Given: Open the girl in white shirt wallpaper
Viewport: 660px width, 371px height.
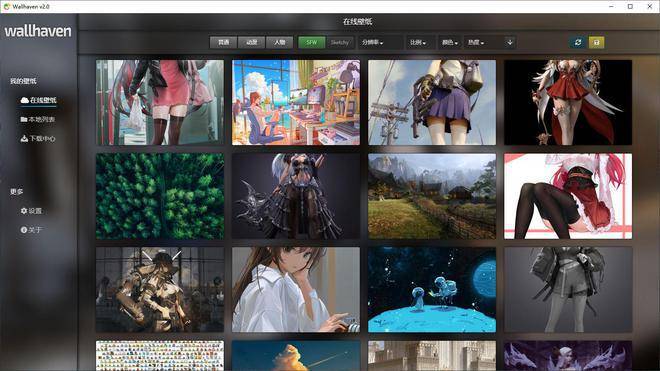Looking at the screenshot, I should coord(296,290).
